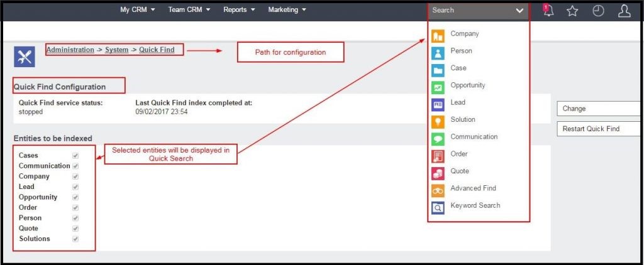Expand the Reports menu
The image size is (644, 265).
tap(239, 10)
